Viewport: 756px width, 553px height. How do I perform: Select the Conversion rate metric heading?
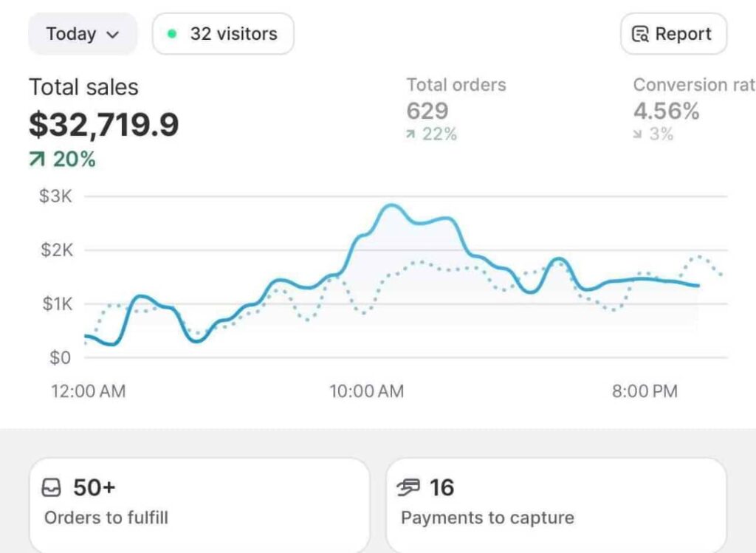[x=693, y=85]
